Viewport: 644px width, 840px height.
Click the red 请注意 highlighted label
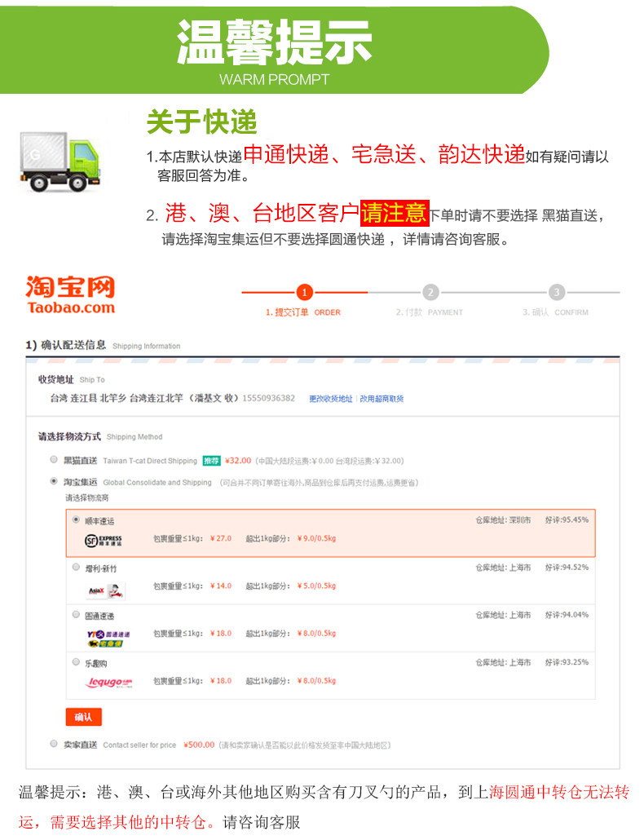(x=395, y=213)
